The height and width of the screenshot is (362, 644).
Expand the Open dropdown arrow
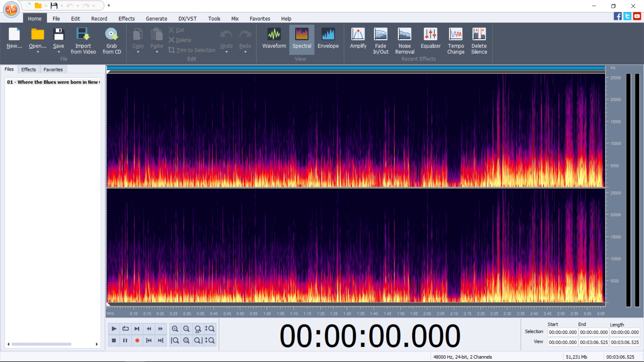tap(38, 52)
